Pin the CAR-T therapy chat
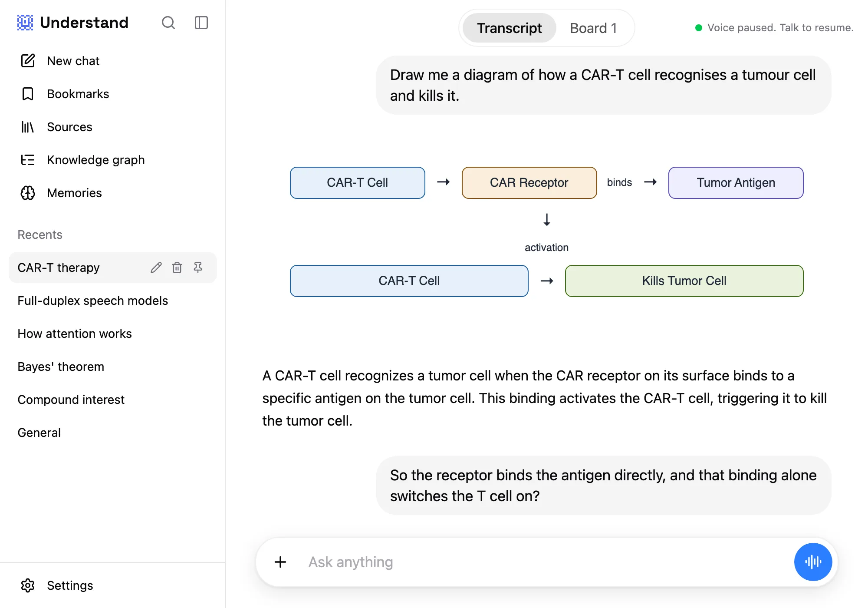868x608 pixels. [198, 268]
